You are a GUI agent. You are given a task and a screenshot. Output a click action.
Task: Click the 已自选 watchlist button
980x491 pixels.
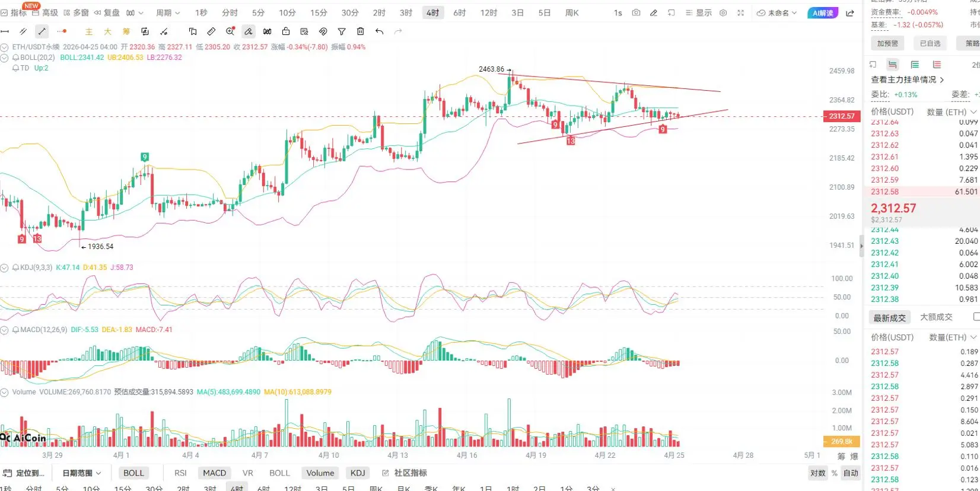(x=930, y=43)
